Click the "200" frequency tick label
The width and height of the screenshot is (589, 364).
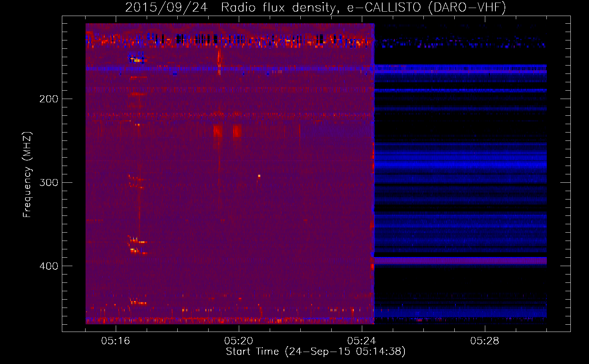(x=49, y=99)
